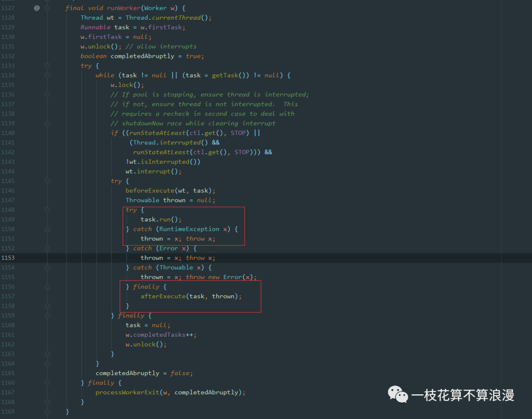Click the wt.interrupt() statement
Screen dimensions: 532x419
pyautogui.click(x=153, y=172)
